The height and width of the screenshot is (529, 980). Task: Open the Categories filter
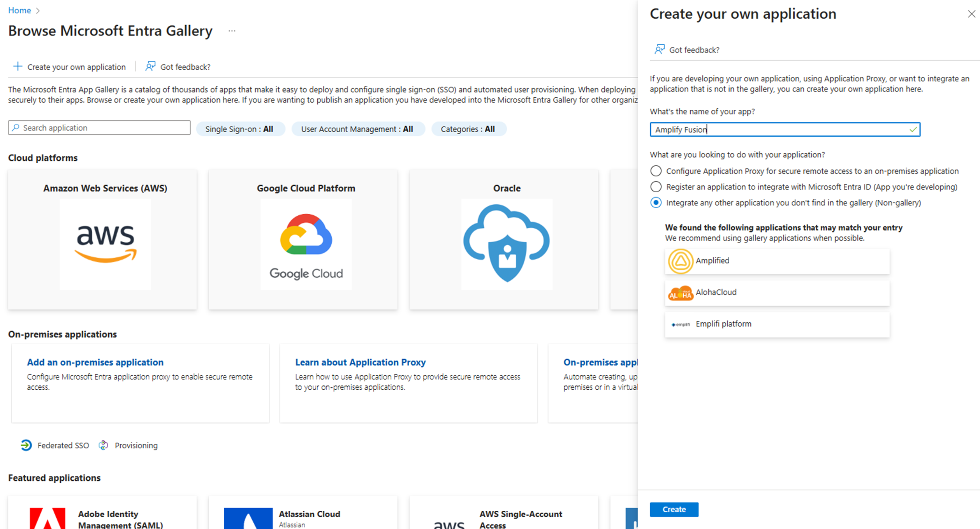coord(469,129)
